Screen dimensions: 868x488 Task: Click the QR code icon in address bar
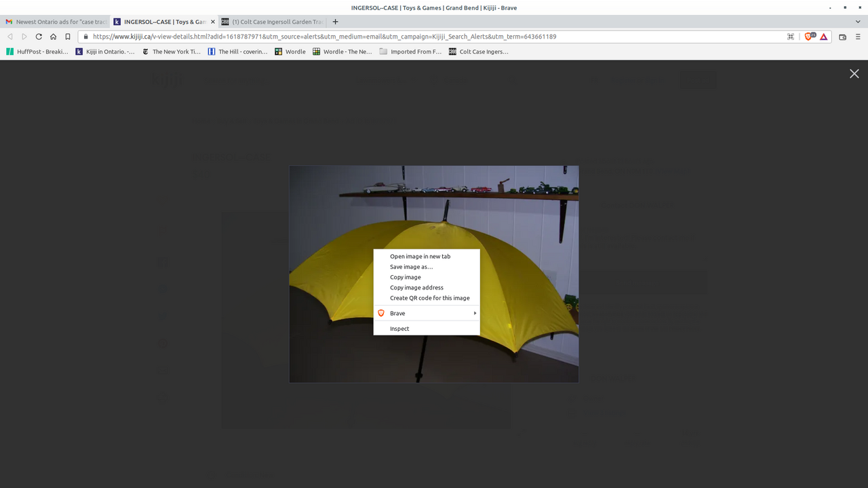[790, 37]
